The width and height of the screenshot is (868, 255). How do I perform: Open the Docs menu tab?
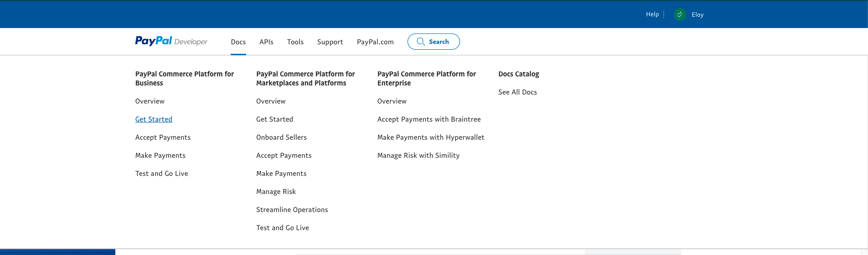[x=238, y=42]
